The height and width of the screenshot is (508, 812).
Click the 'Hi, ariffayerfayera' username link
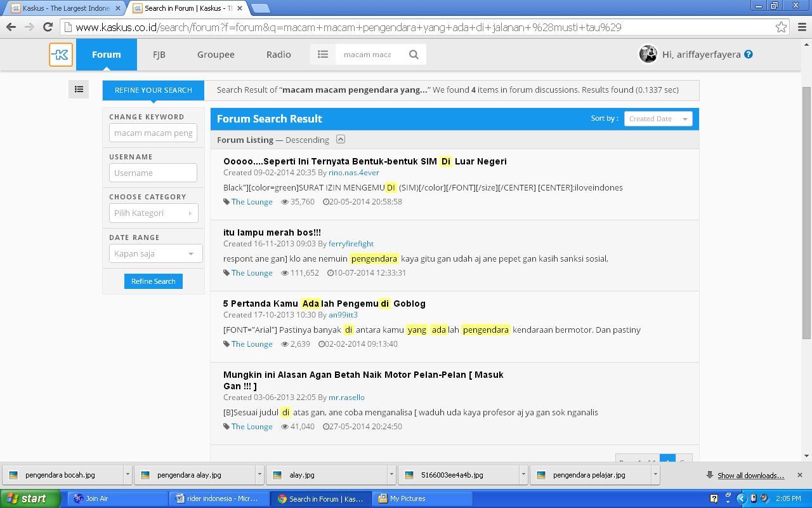tap(702, 55)
